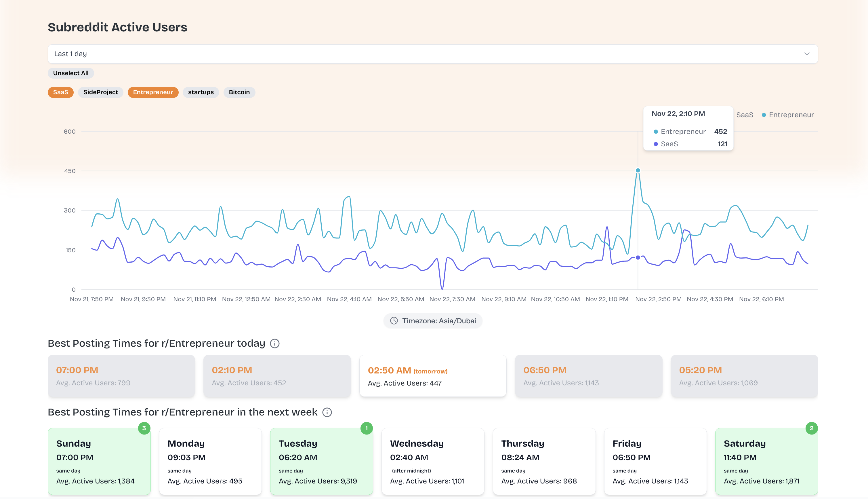The image size is (868, 499).
Task: Click the Wednesday 02:40 AM card
Action: tap(433, 461)
